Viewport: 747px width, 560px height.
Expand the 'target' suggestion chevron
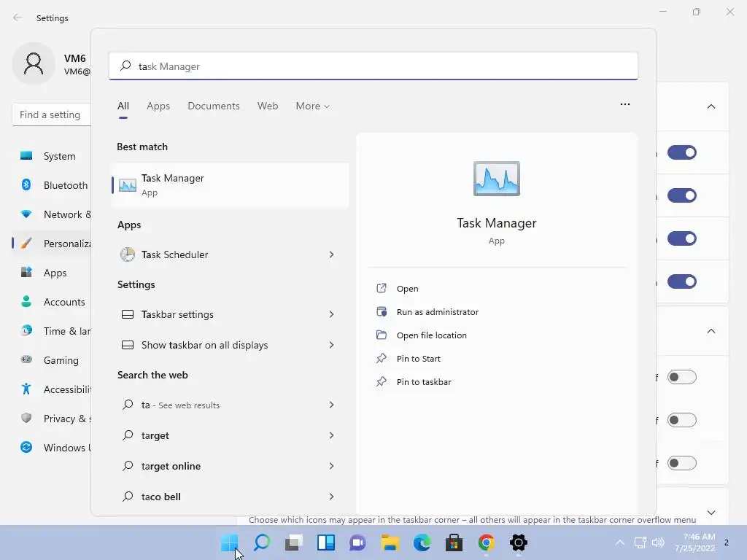pyautogui.click(x=332, y=435)
